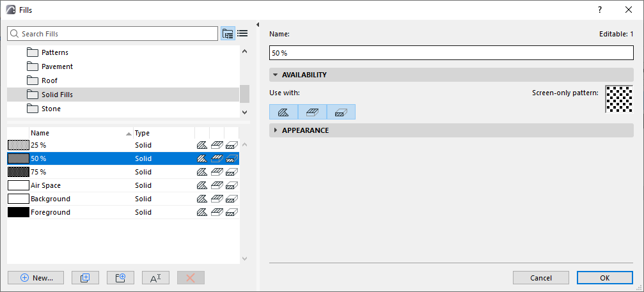
Task: Click the New... button
Action: click(x=36, y=278)
